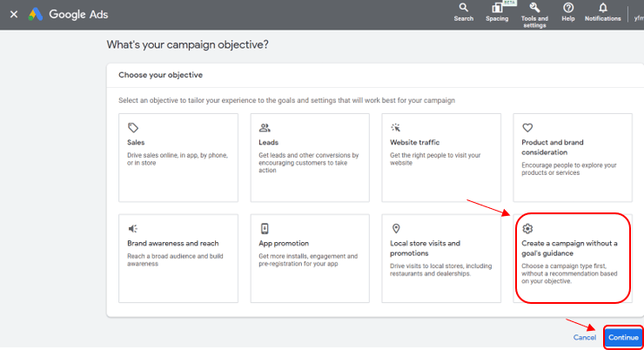Click the Cancel link
This screenshot has height=350, width=644.
coord(584,337)
